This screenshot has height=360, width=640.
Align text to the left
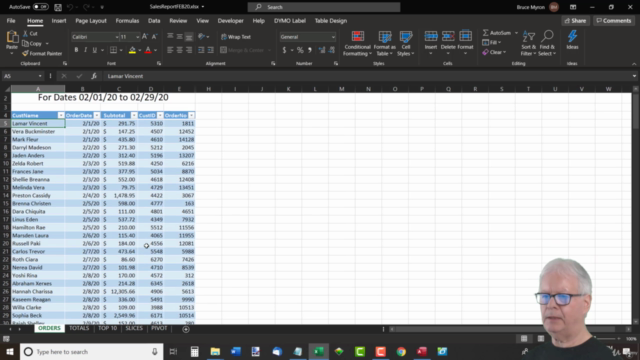click(x=170, y=50)
